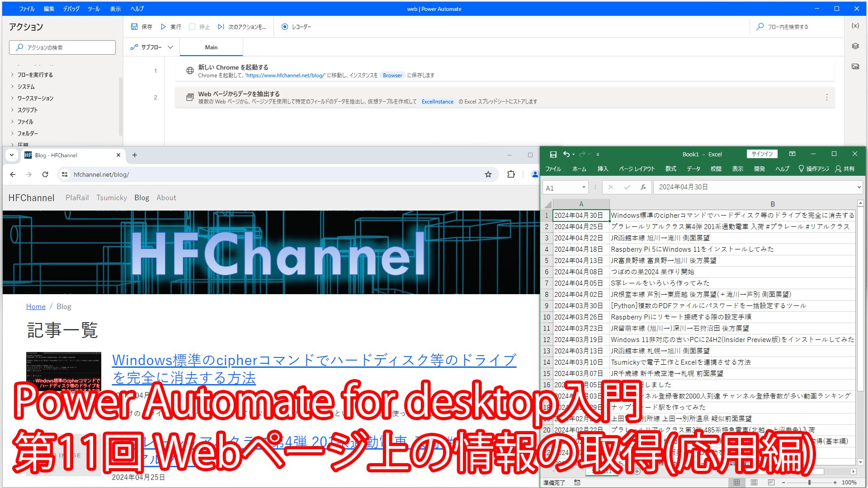
Task: Open more options for the Web ページ action
Action: [x=826, y=97]
